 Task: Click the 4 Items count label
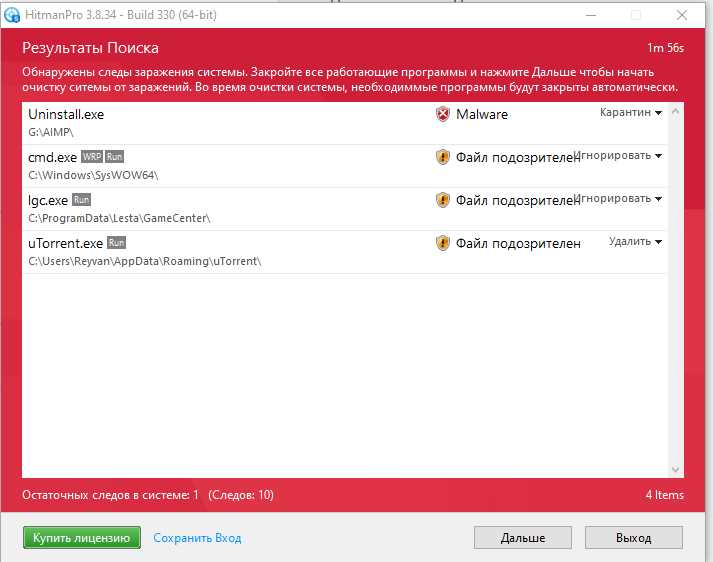[x=665, y=495]
